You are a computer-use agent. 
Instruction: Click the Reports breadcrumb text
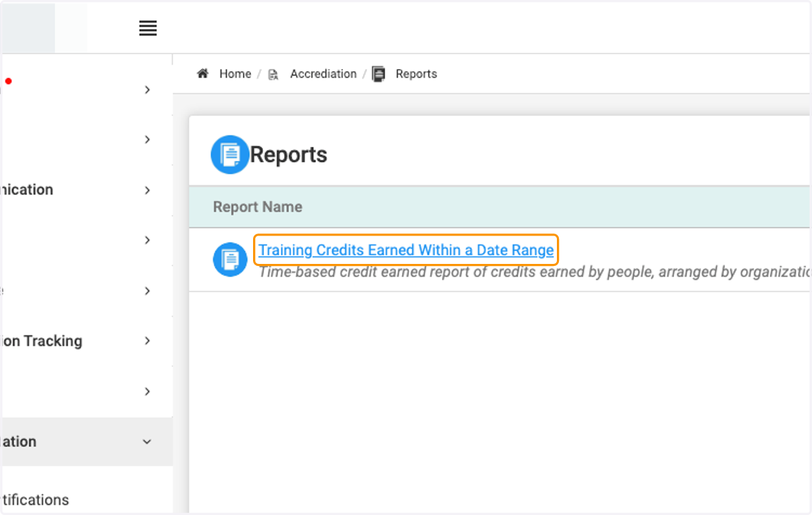tap(416, 74)
